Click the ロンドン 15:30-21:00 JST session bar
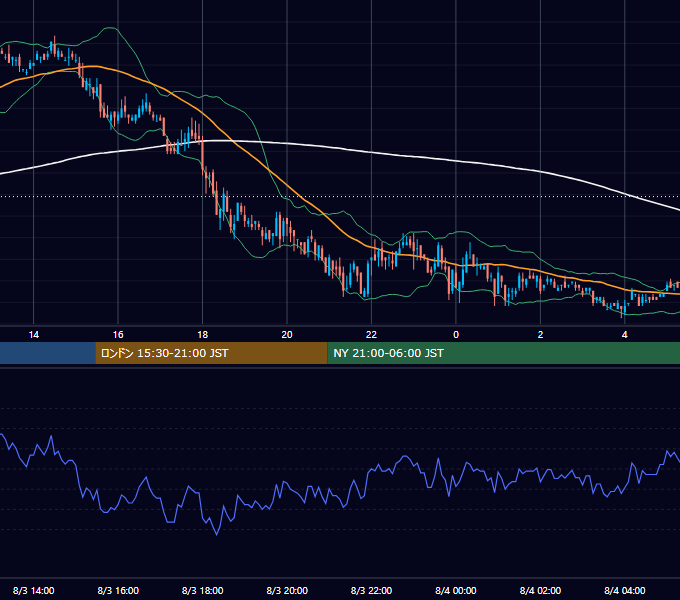Image resolution: width=680 pixels, height=600 pixels. 211,353
